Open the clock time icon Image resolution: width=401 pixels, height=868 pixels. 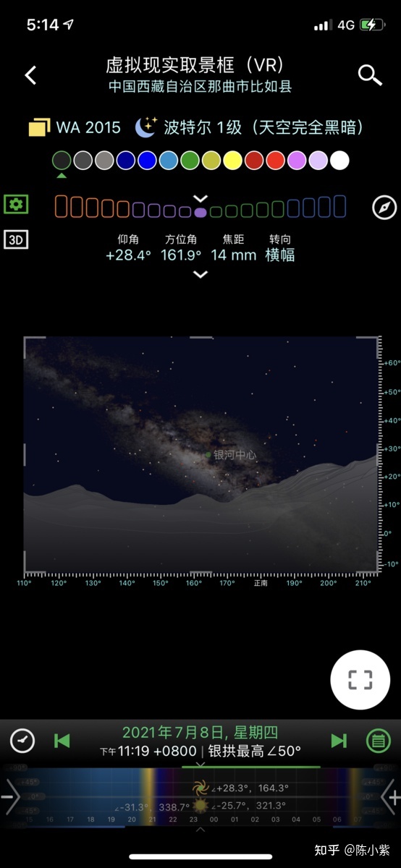pyautogui.click(x=22, y=740)
